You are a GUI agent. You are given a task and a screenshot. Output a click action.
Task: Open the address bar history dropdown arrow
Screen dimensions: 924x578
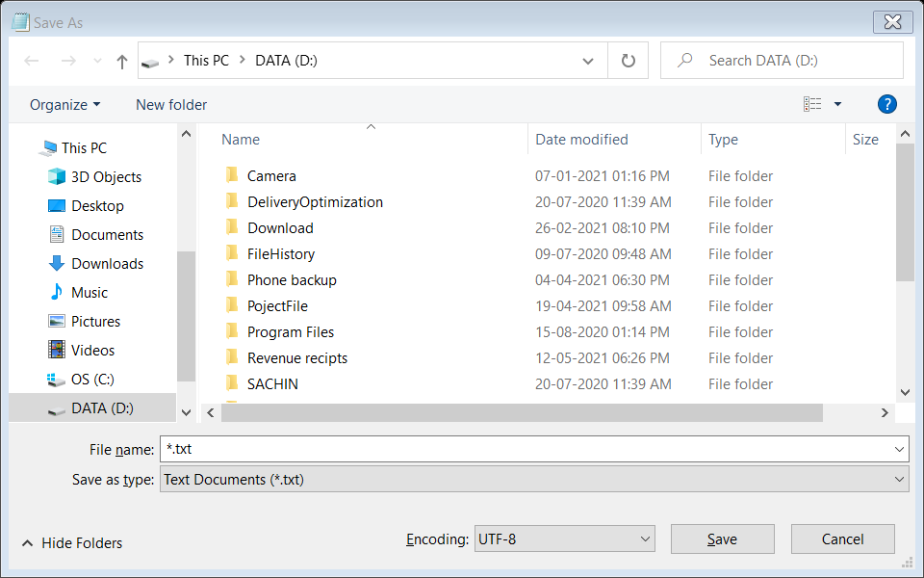coord(588,61)
